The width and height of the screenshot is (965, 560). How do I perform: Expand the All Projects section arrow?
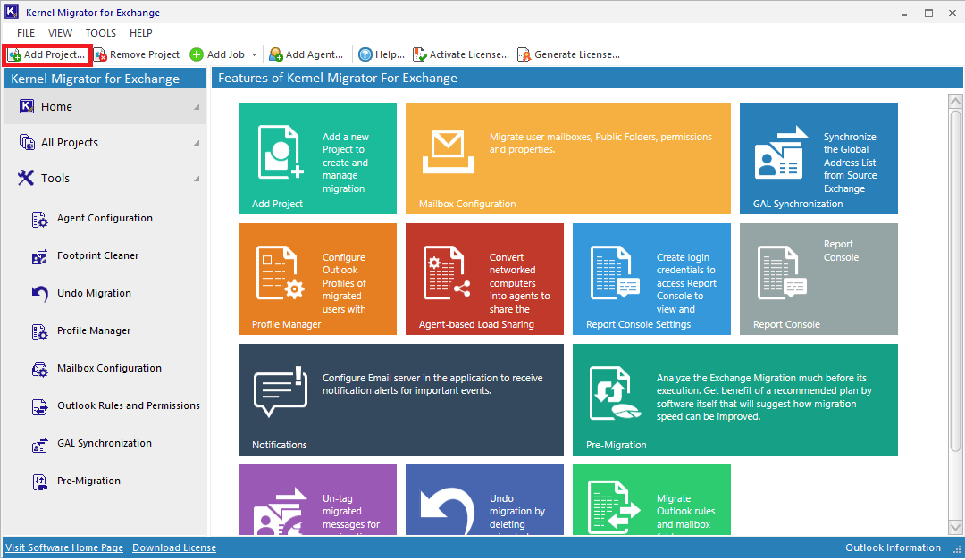[197, 143]
